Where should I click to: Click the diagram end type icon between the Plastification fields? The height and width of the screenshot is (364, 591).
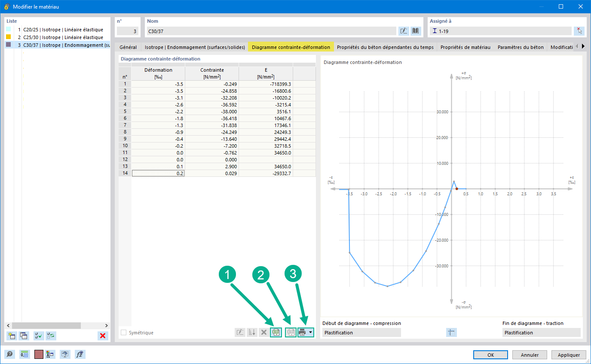point(451,332)
